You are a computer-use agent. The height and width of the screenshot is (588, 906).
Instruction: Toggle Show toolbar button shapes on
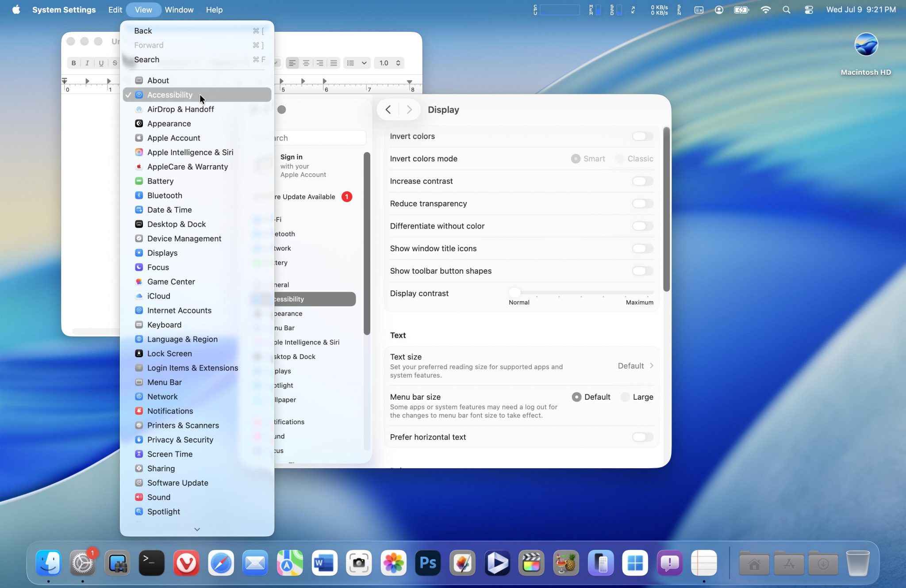click(642, 271)
